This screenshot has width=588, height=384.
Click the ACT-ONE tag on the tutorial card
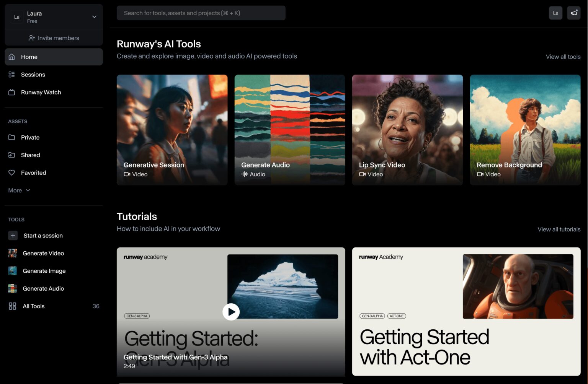coord(397,316)
